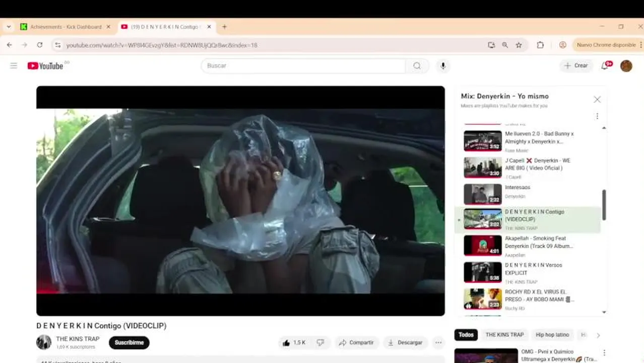644x363 pixels.
Task: Open Mix playlist more options menu
Action: [597, 116]
